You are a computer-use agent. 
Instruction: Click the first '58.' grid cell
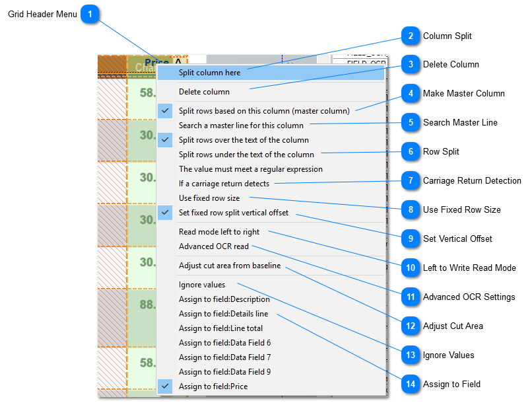(142, 98)
